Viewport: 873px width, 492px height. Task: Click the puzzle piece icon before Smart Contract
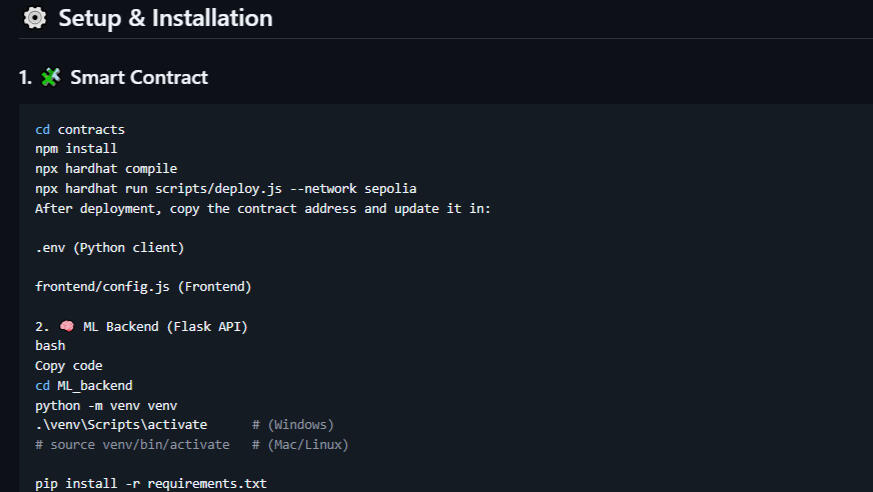(x=51, y=77)
